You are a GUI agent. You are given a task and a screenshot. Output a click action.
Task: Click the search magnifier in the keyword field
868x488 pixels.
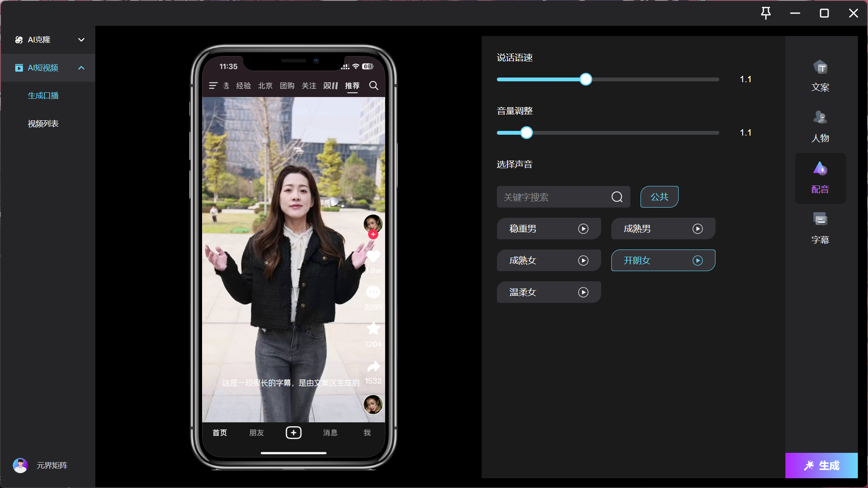pyautogui.click(x=617, y=197)
